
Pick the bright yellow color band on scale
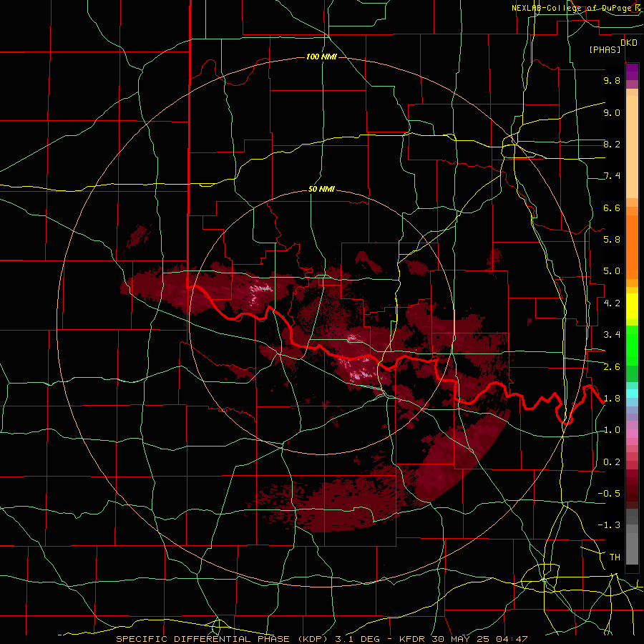[632, 306]
